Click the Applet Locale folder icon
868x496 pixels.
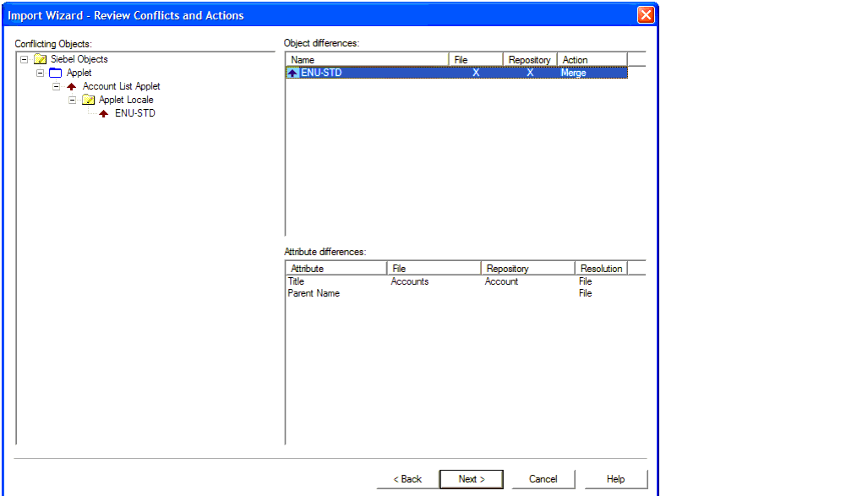[x=88, y=100]
